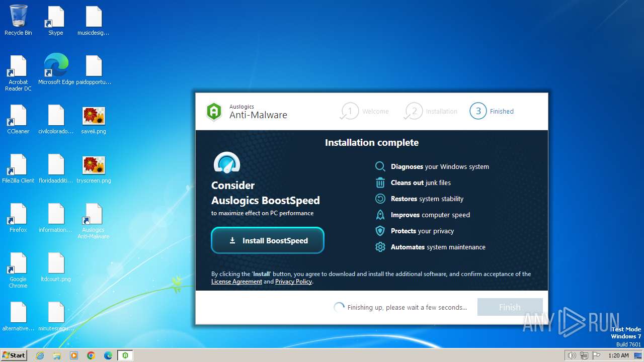
Task: Click the finishing-up spinner indicator
Action: 340,307
